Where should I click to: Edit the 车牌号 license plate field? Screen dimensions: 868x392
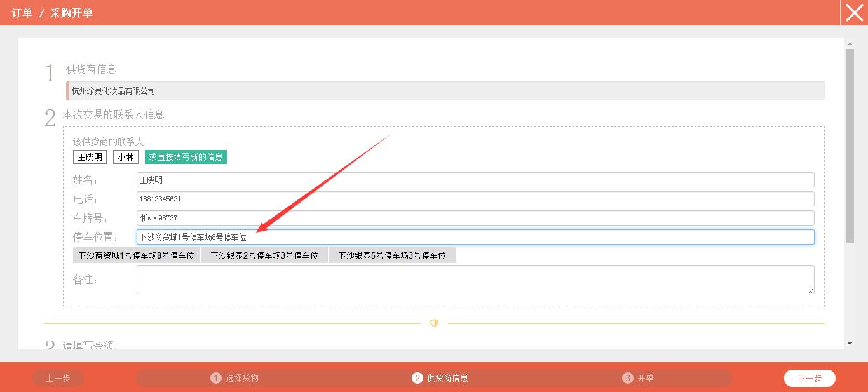point(475,218)
